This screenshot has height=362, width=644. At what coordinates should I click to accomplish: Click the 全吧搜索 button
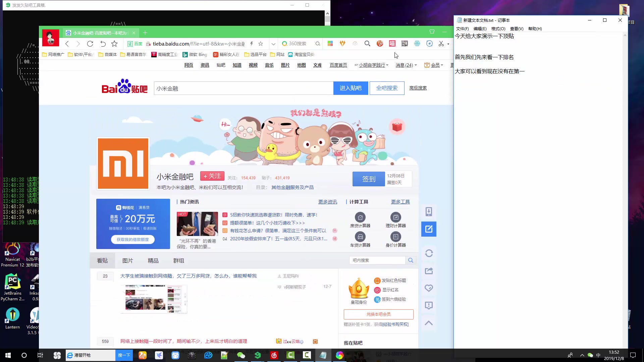[387, 88]
